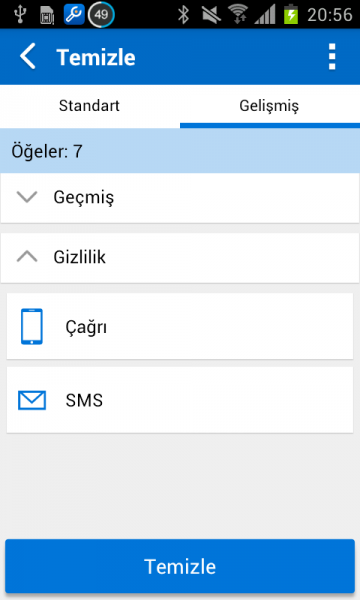The height and width of the screenshot is (600, 360).
Task: Select the Gelişmiş tab
Action: point(269,106)
